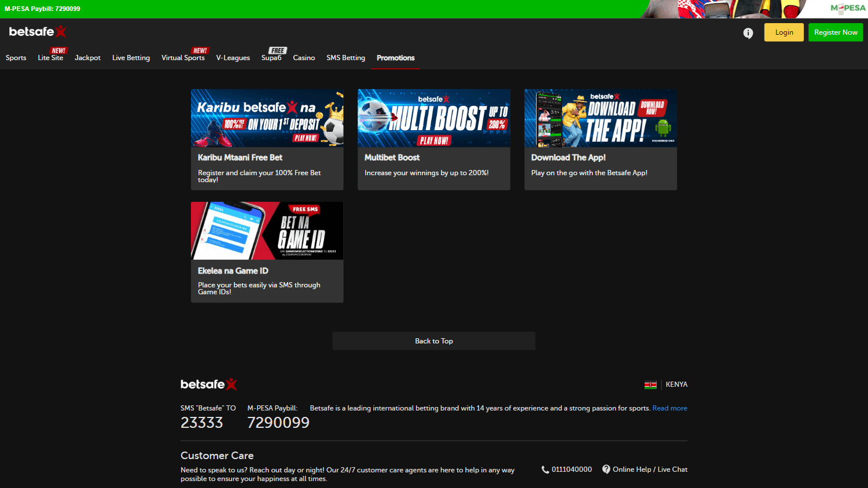Click the M-PESA logo in top banner

tap(848, 8)
